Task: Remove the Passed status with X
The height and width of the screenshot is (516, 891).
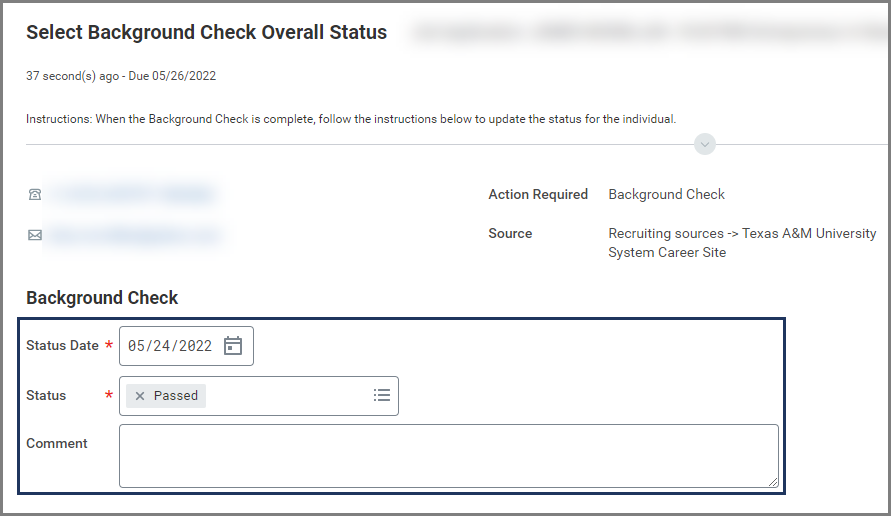Action: pyautogui.click(x=140, y=396)
